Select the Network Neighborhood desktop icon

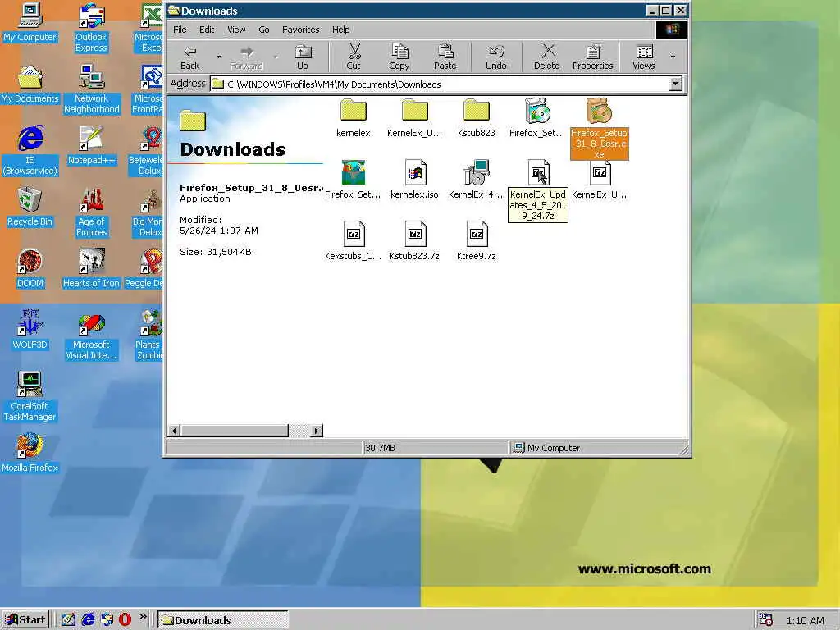point(91,89)
